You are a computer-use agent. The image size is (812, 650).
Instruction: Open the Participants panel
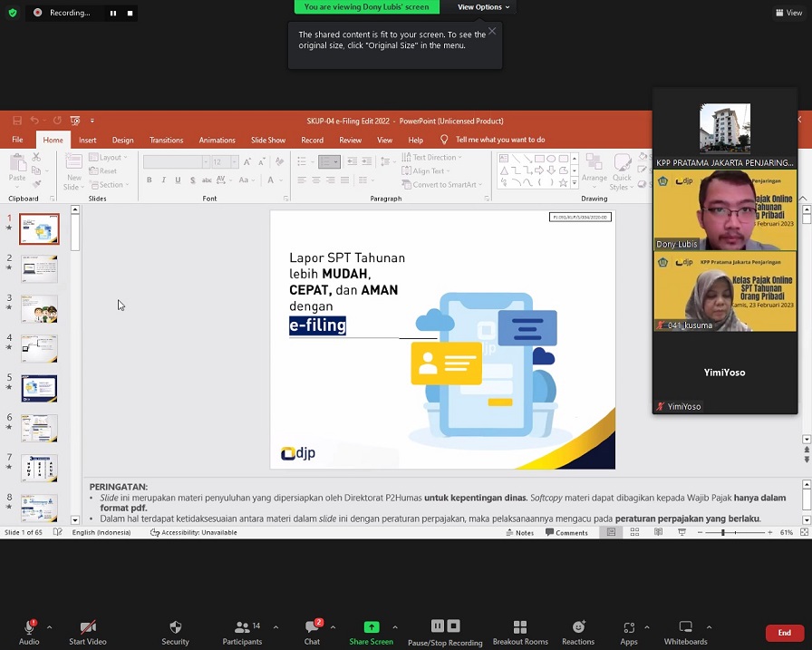tap(242, 627)
